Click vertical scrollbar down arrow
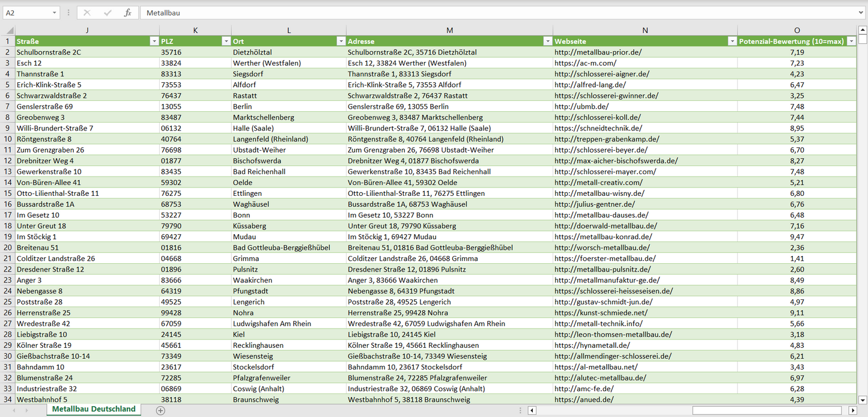The width and height of the screenshot is (868, 417). 863,400
